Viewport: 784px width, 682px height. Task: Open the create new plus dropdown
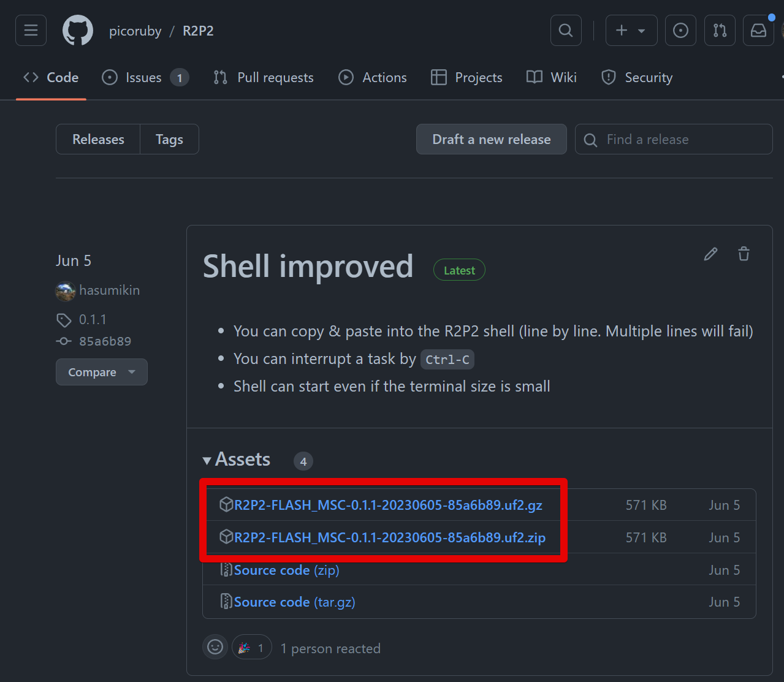click(x=631, y=30)
